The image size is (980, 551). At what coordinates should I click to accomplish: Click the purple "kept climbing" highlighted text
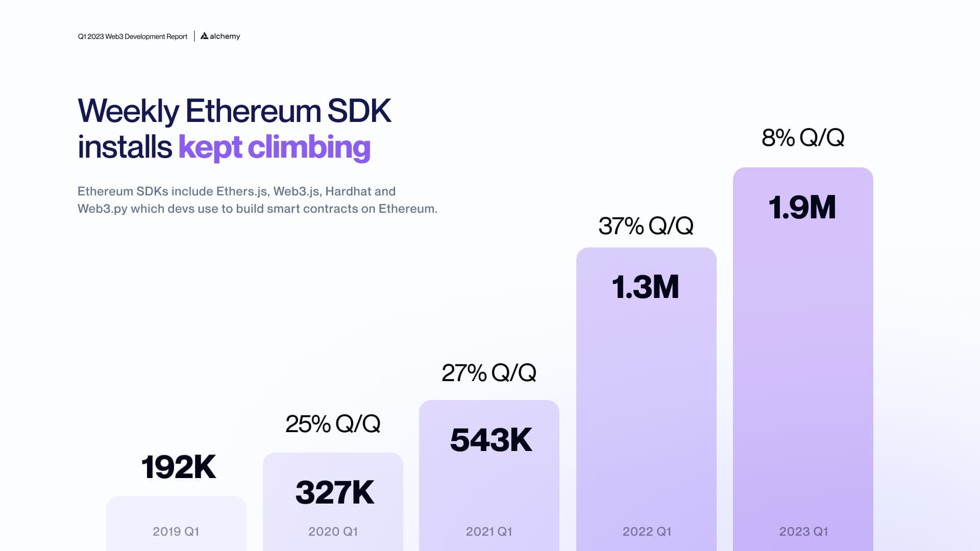click(x=274, y=147)
